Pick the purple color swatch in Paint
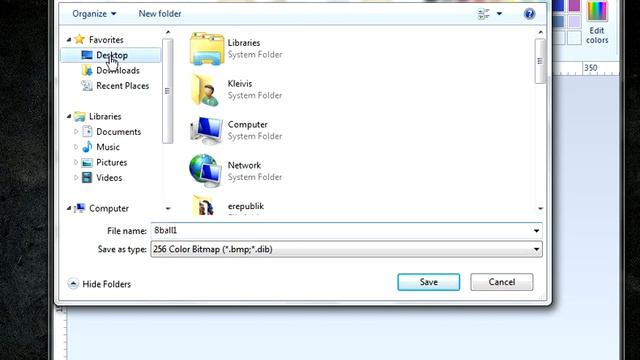Screen dimensions: 640x360 pyautogui.click(x=574, y=5)
